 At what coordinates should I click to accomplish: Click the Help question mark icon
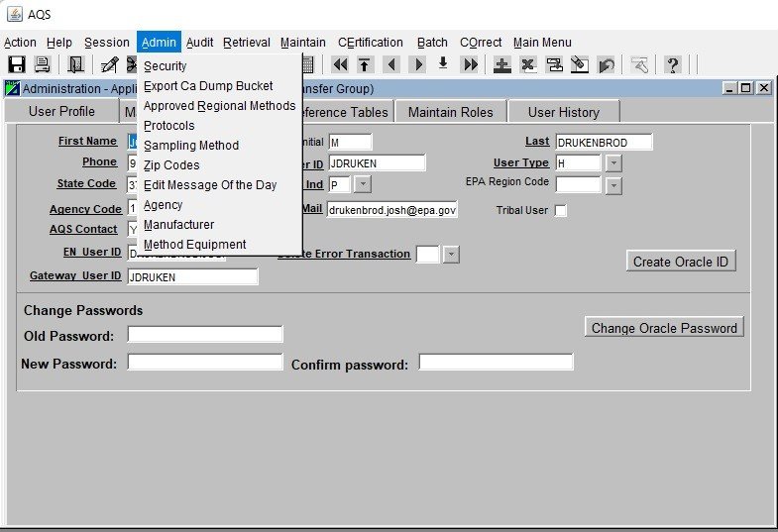[673, 65]
